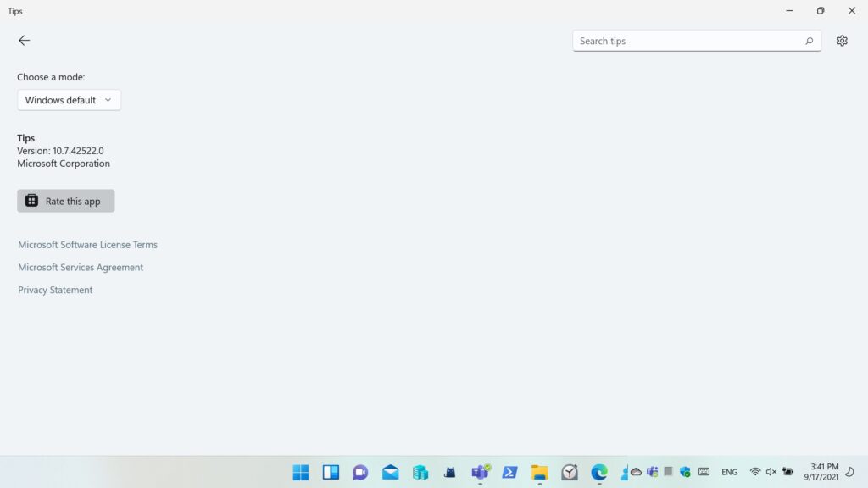Open the ENG language switcher
This screenshot has height=488, width=868.
(729, 472)
